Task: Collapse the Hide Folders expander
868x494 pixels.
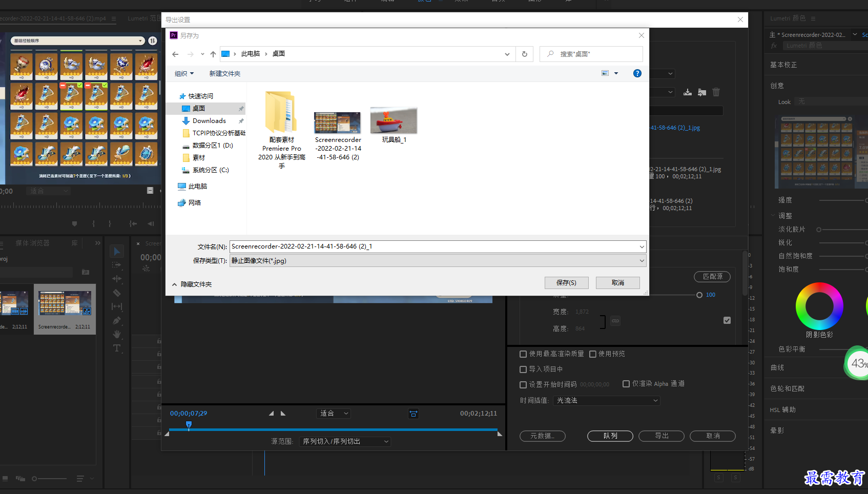Action: click(192, 284)
